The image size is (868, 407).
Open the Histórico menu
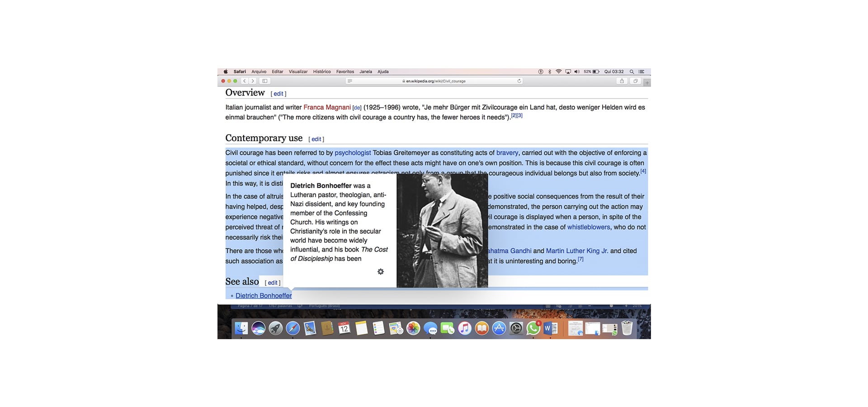322,71
